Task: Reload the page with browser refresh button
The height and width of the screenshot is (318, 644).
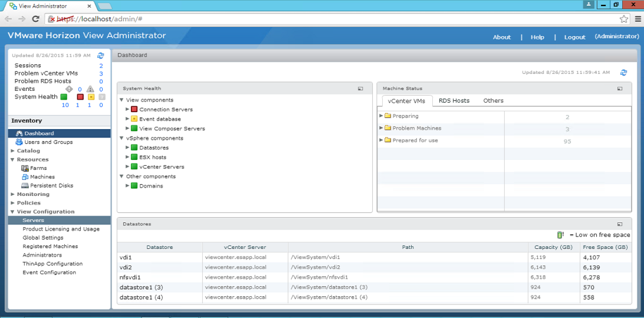Action: 36,19
